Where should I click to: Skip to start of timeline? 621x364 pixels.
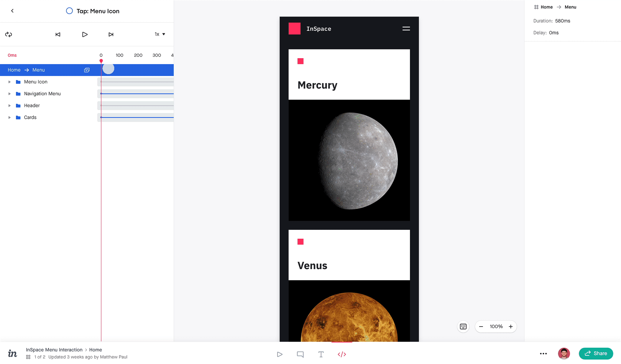tap(58, 34)
